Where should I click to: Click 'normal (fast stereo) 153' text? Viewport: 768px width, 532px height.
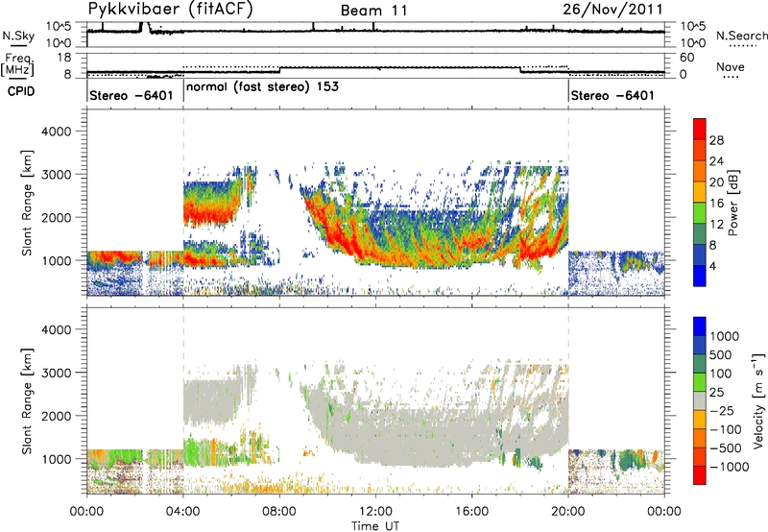(x=262, y=87)
